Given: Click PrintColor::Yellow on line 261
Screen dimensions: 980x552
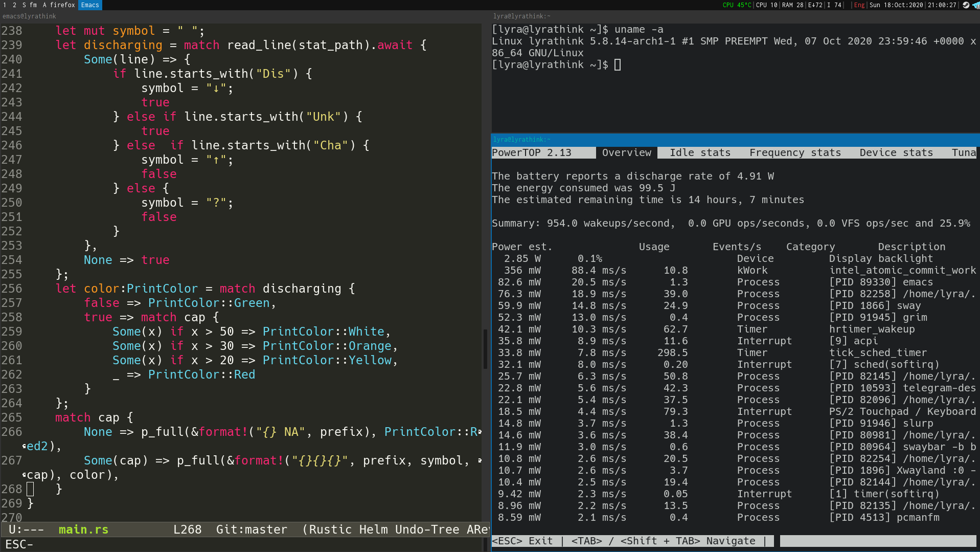Looking at the screenshot, I should (x=327, y=360).
